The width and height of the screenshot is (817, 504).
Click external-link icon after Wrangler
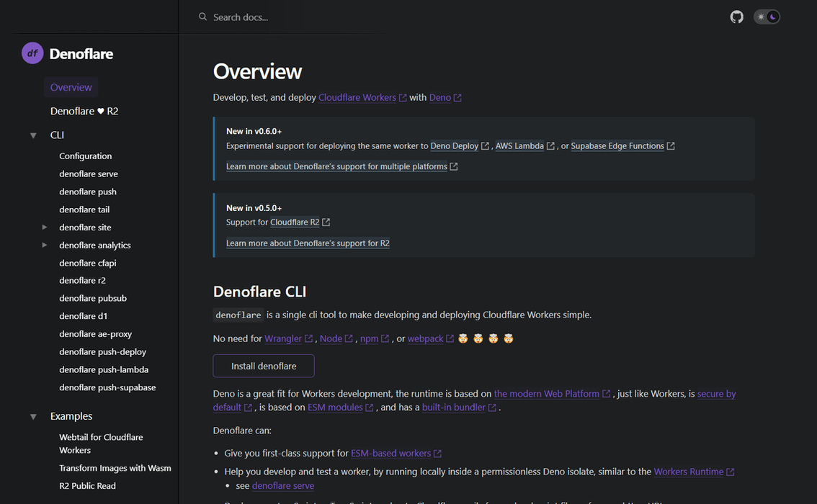308,339
